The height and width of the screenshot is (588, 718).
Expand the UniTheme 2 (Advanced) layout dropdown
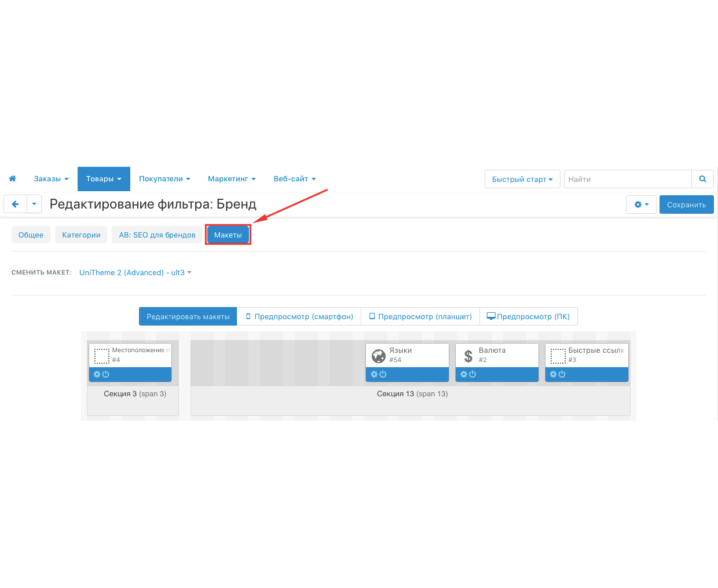[x=135, y=273]
